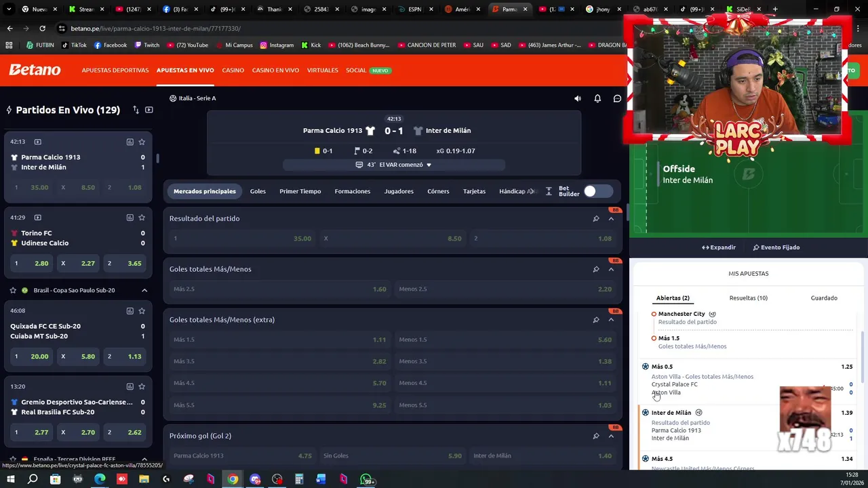Select Abiertas (2) bets tab
Viewport: 868px width, 488px height.
click(x=673, y=298)
